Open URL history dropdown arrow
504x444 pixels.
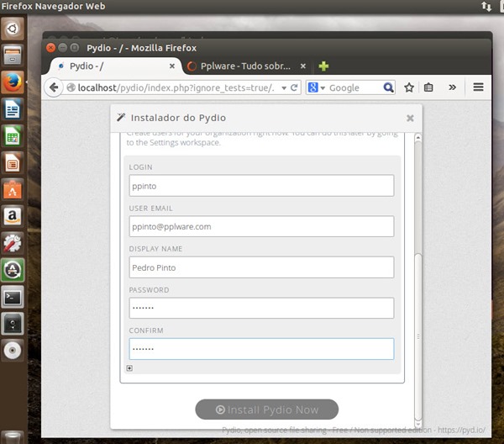pyautogui.click(x=284, y=87)
